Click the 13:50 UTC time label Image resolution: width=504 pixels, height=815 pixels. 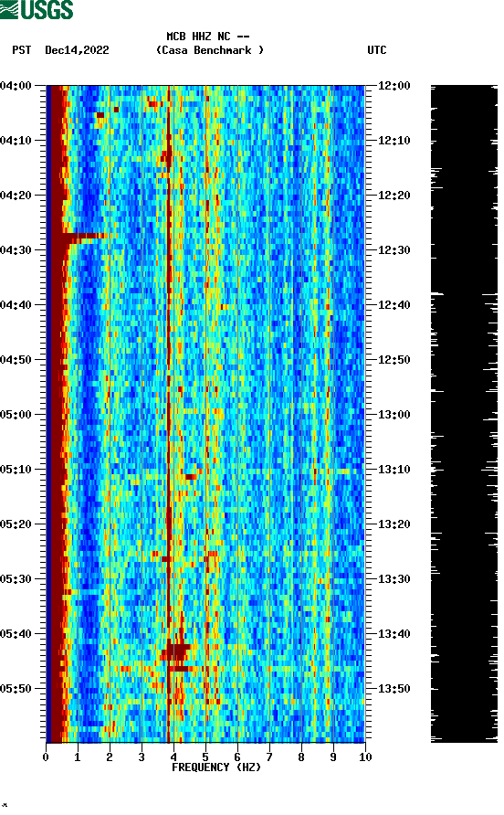pyautogui.click(x=394, y=689)
